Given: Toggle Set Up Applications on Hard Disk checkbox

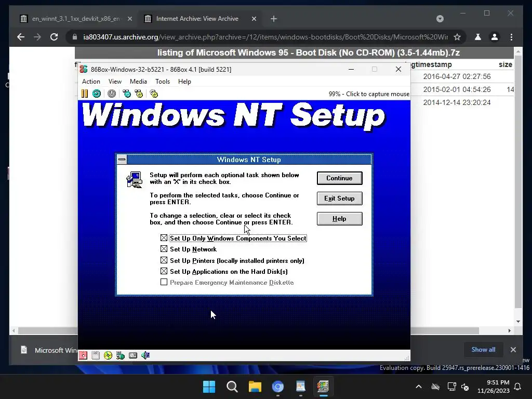Looking at the screenshot, I should point(164,271).
